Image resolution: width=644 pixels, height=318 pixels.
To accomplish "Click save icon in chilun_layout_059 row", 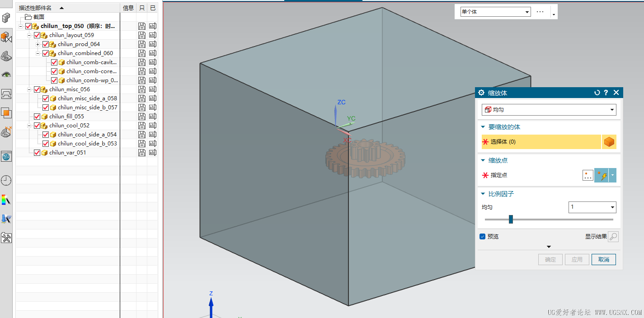I will coord(142,35).
